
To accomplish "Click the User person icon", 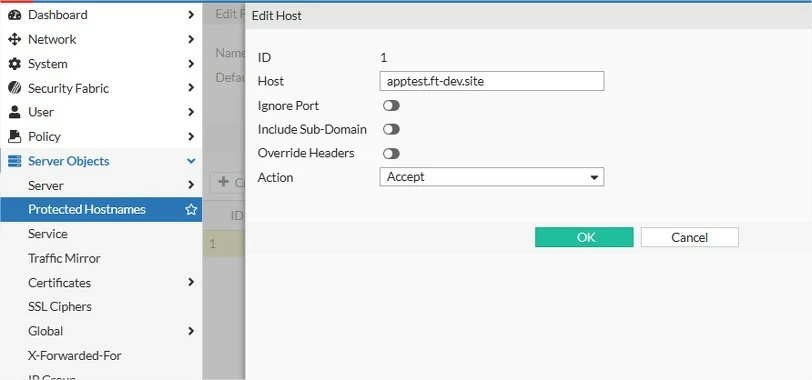I will [x=14, y=112].
